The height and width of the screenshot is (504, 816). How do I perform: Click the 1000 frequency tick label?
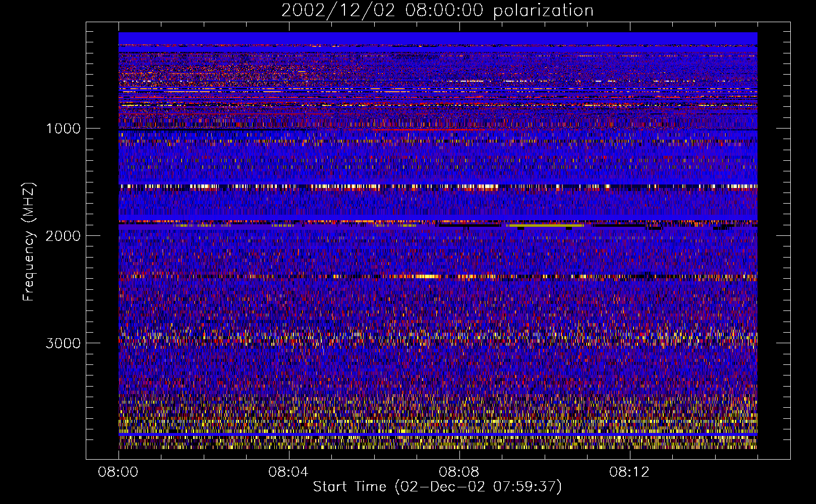point(63,129)
